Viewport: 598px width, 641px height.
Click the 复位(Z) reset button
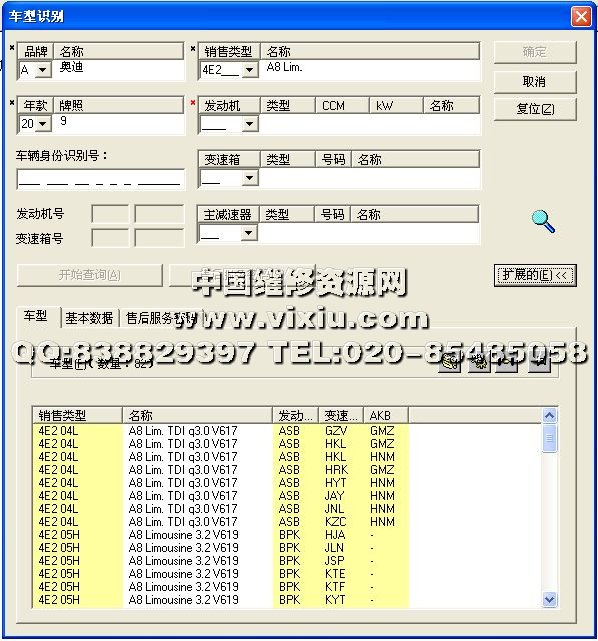[x=535, y=109]
